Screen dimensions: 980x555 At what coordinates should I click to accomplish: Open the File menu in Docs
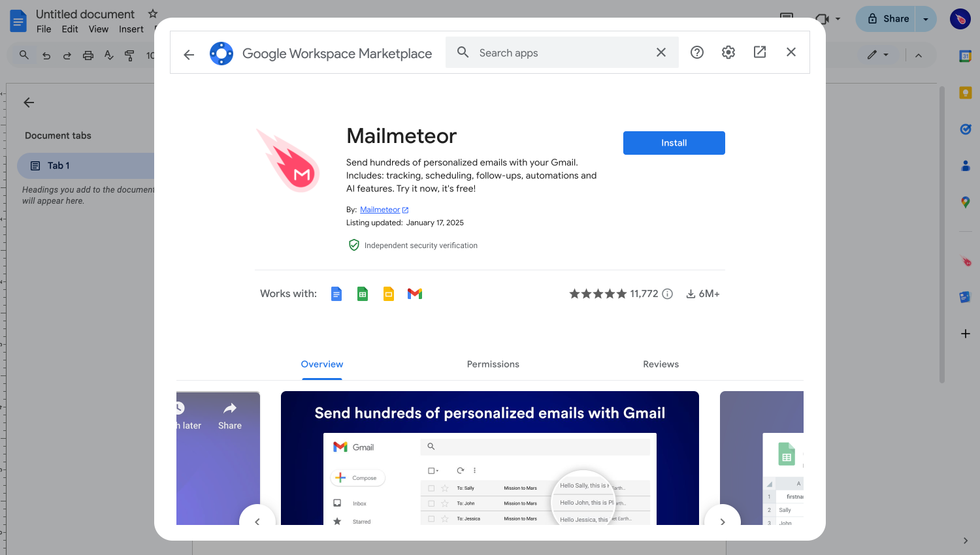click(x=44, y=29)
